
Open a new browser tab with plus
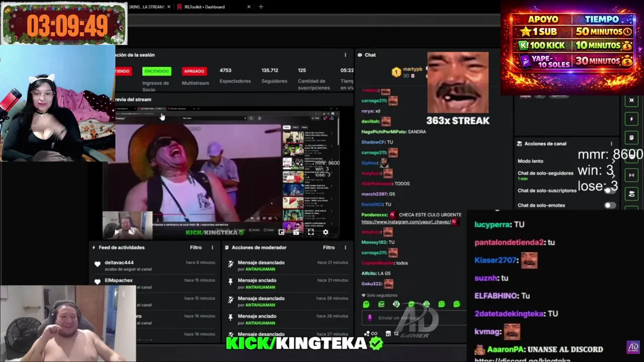point(261,7)
